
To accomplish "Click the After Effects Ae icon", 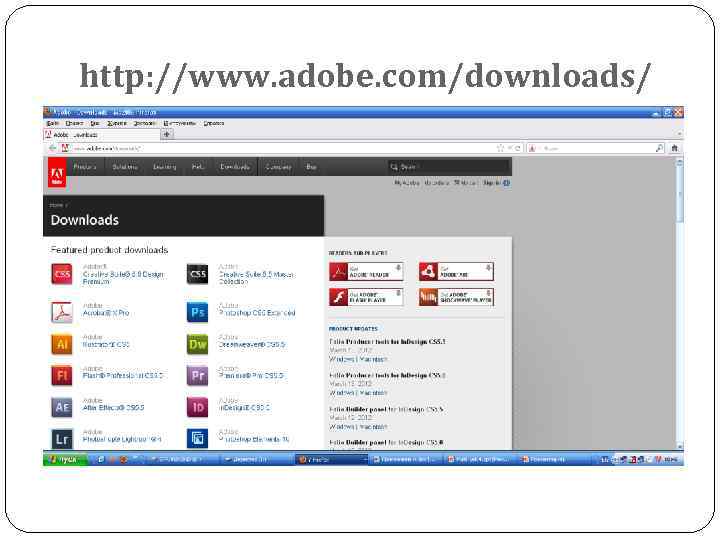I will [62, 407].
